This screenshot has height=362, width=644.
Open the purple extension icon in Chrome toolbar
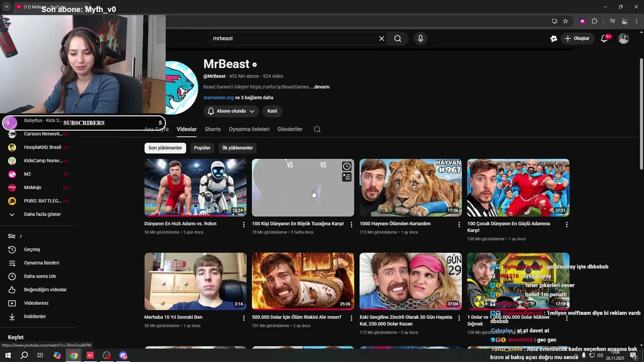583,21
